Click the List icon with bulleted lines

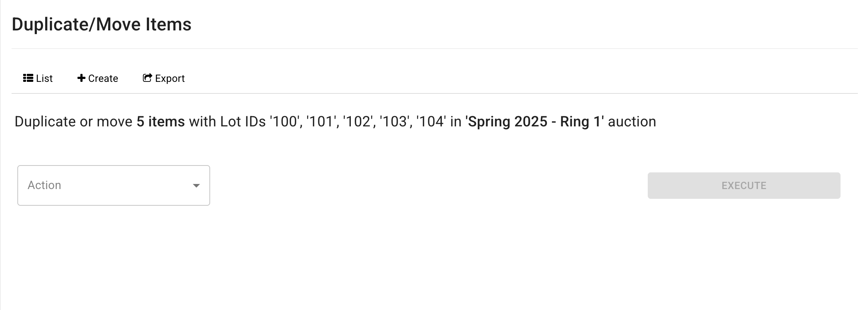coord(28,78)
